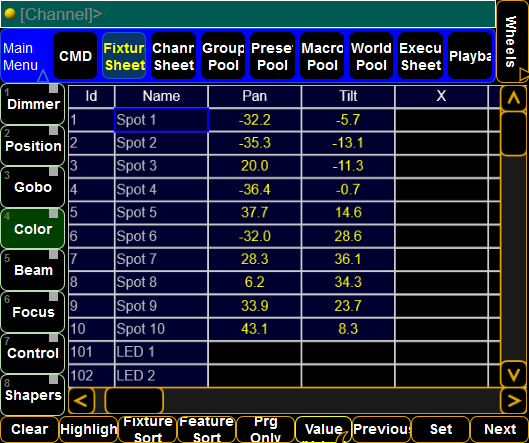Viewport: 529px width, 443px height.
Task: Click the scroll right arrow icon
Action: pyautogui.click(x=513, y=401)
